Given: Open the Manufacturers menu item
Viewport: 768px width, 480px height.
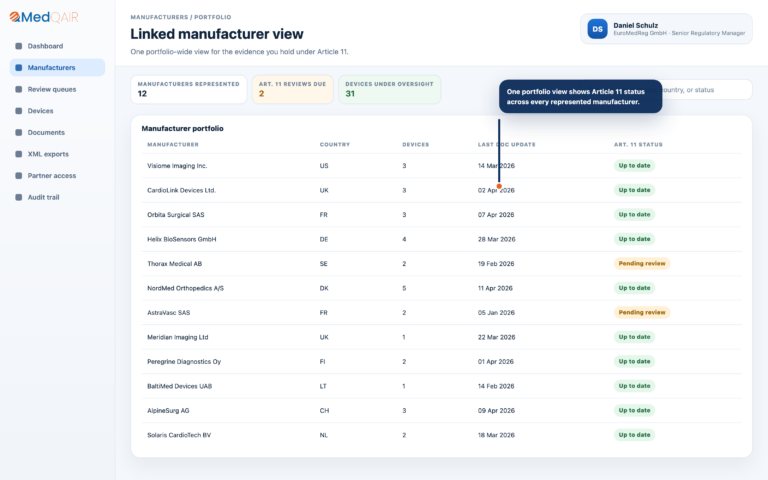Looking at the screenshot, I should coord(57,68).
